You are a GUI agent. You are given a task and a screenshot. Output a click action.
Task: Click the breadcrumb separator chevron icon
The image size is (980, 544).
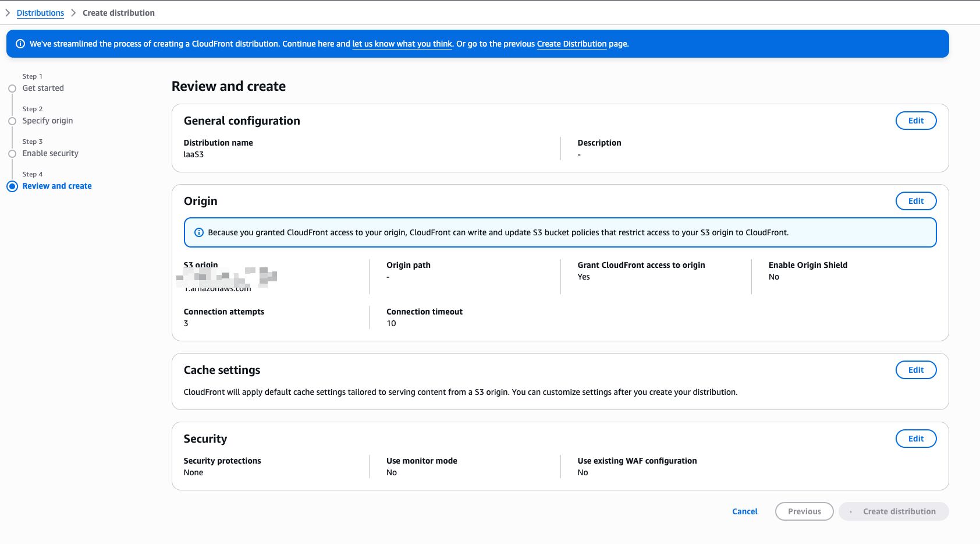(73, 13)
